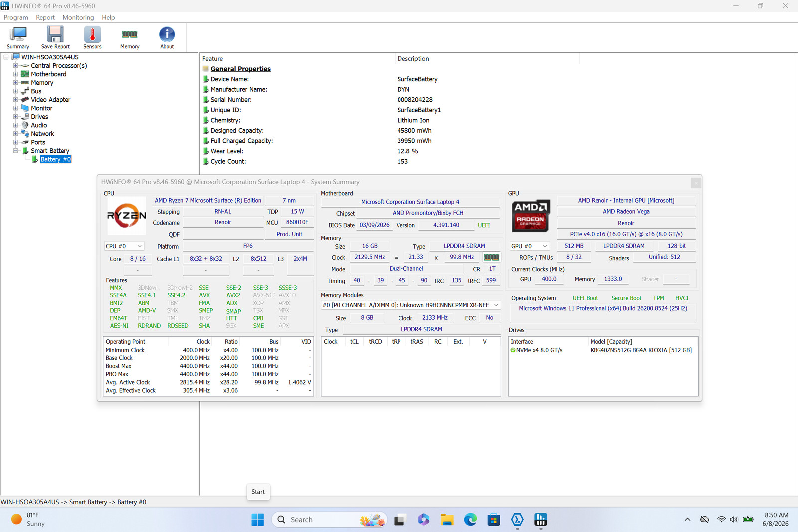Open File Explorer from the taskbar
Viewport: 798px width, 532px height.
447,520
